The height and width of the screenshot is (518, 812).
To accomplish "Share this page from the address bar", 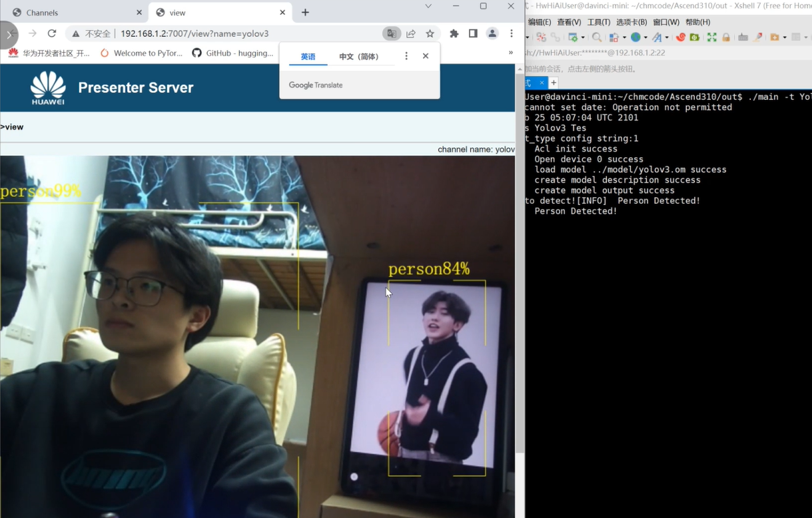I will 411,33.
